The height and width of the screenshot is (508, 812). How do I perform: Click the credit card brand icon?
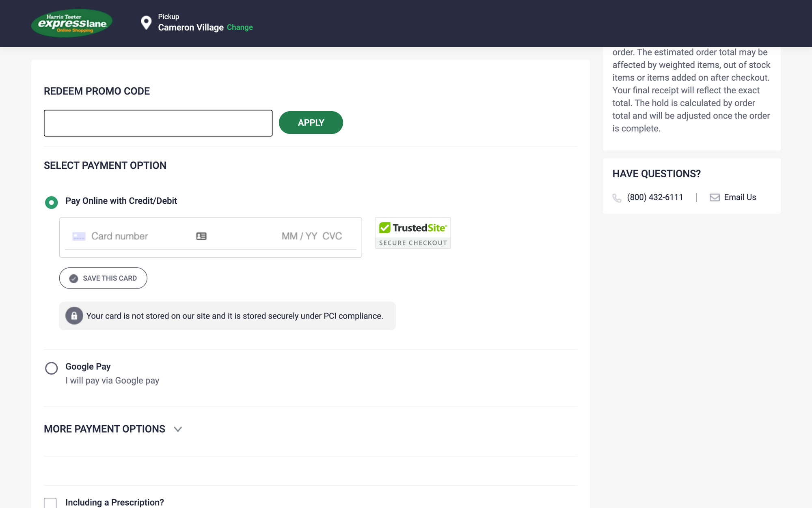point(79,236)
